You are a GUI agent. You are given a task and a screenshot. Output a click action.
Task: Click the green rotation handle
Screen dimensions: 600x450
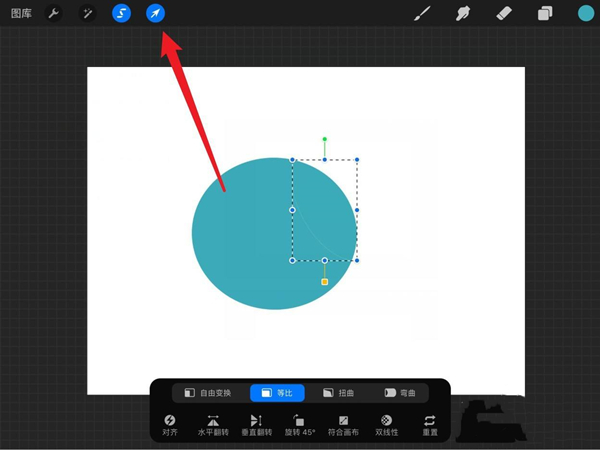click(324, 140)
